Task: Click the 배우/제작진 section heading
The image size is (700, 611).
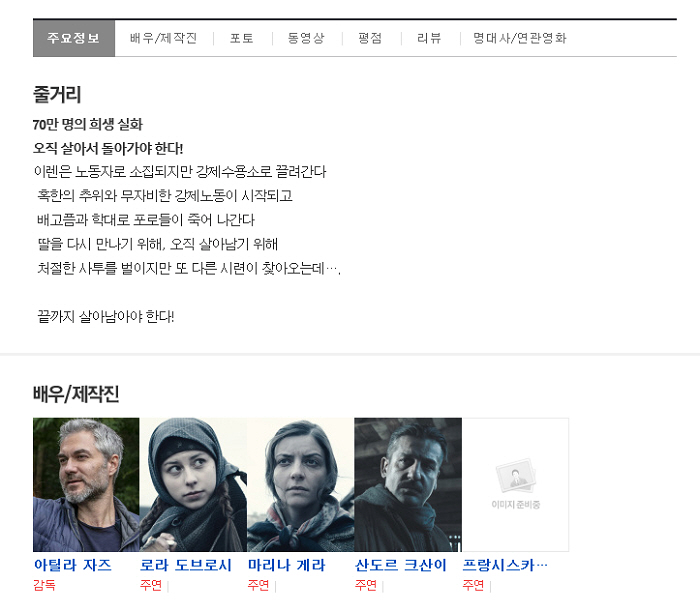Action: click(x=76, y=394)
